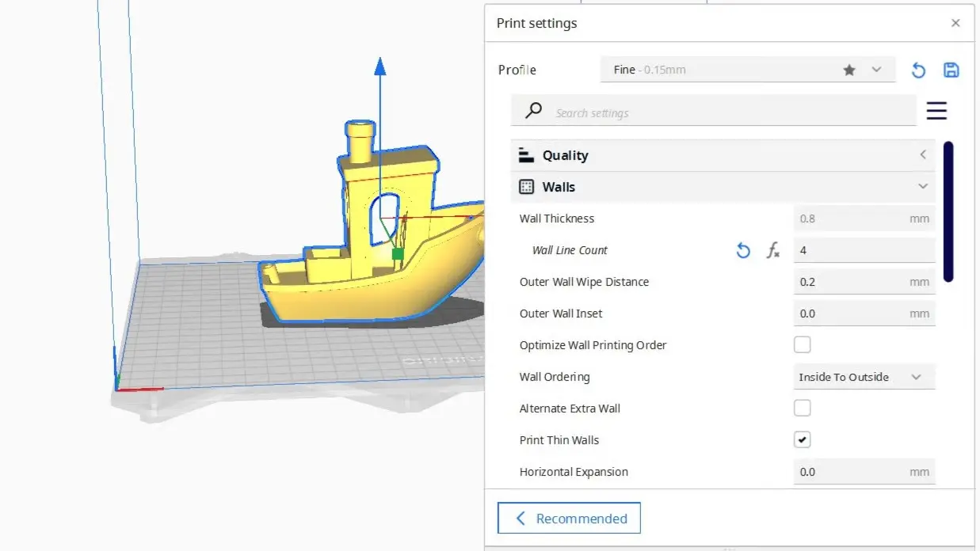980x551 pixels.
Task: Click the magnifier icon in settings search
Action: [534, 110]
